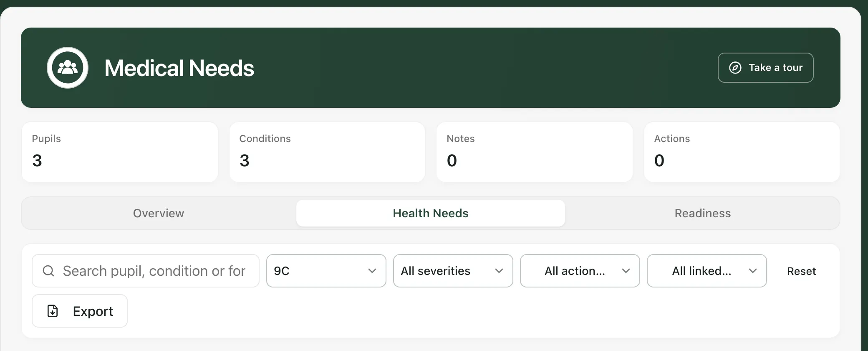Click the Actions count card
Viewport: 868px width, 351px height.
click(x=742, y=152)
